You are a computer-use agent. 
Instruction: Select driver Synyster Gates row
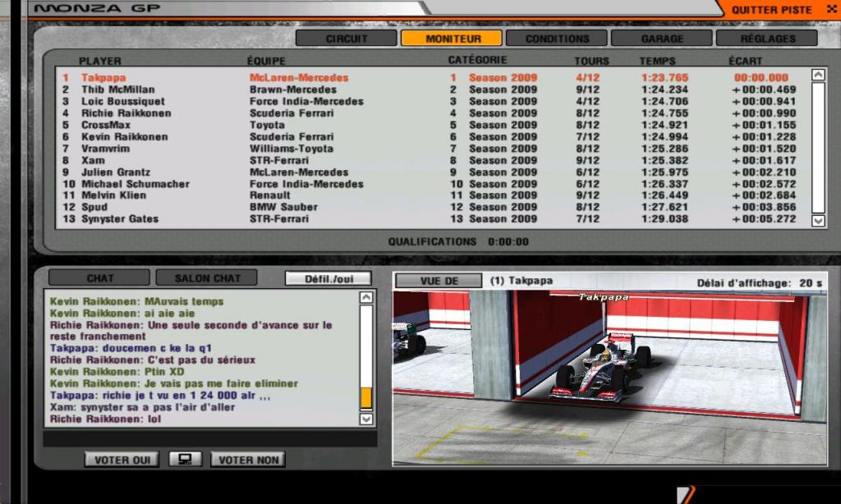tap(434, 219)
